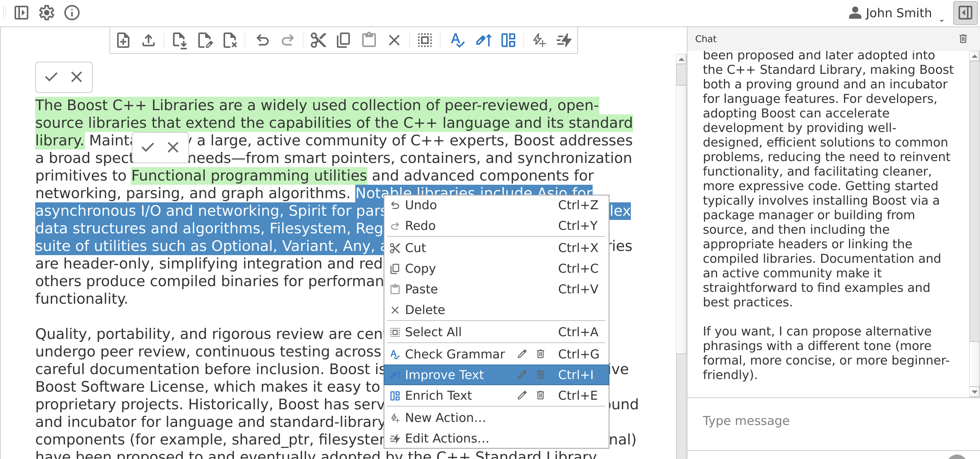Delete the Improve Text action trash

(x=540, y=375)
